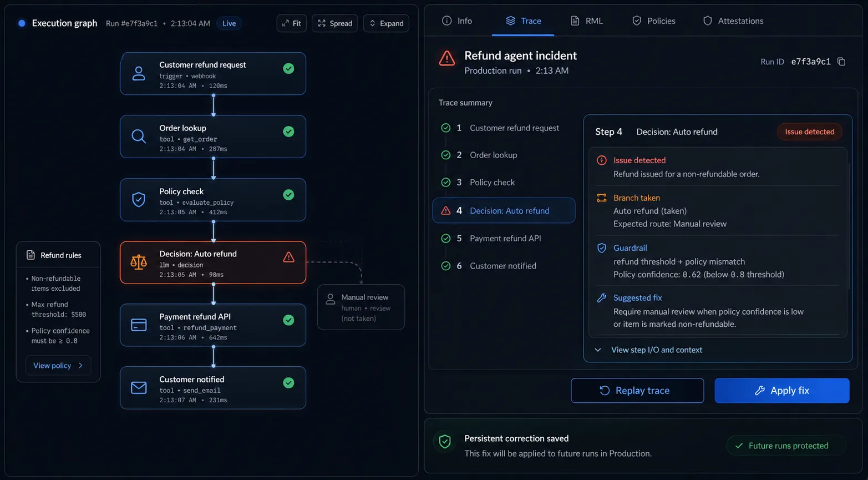Click the Fit graph button
Image resolution: width=868 pixels, height=480 pixels.
291,23
